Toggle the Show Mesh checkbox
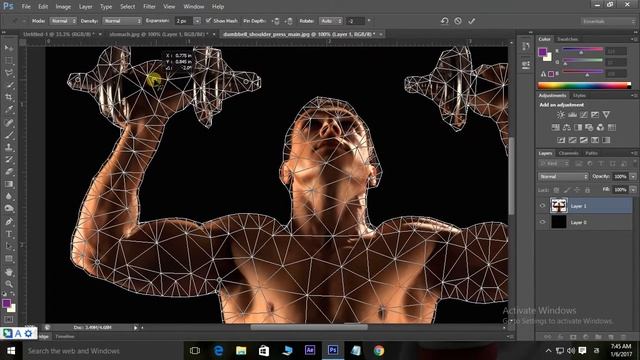Screen dimensions: 640x360 click(209, 20)
